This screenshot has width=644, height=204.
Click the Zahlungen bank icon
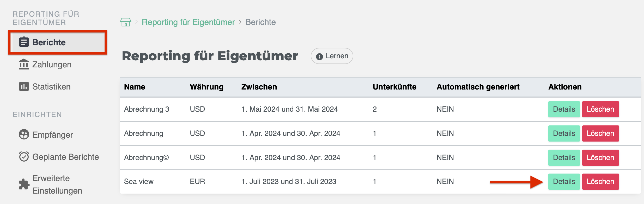pos(24,64)
